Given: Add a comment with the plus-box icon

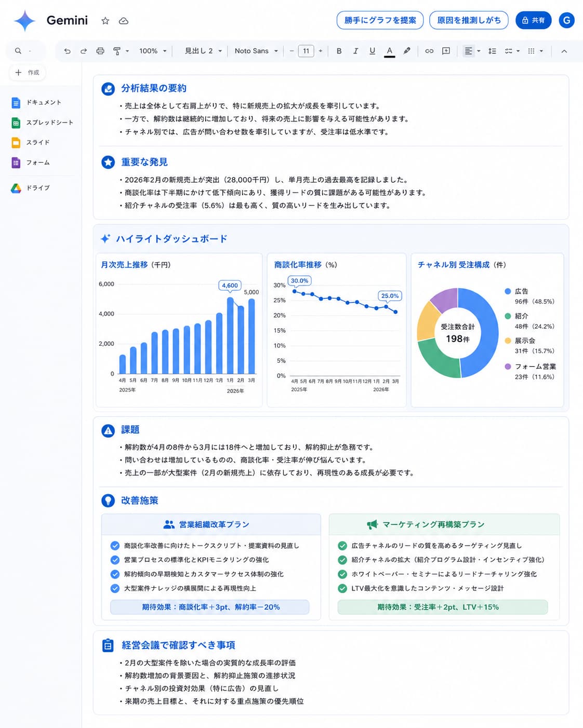Looking at the screenshot, I should tap(446, 51).
